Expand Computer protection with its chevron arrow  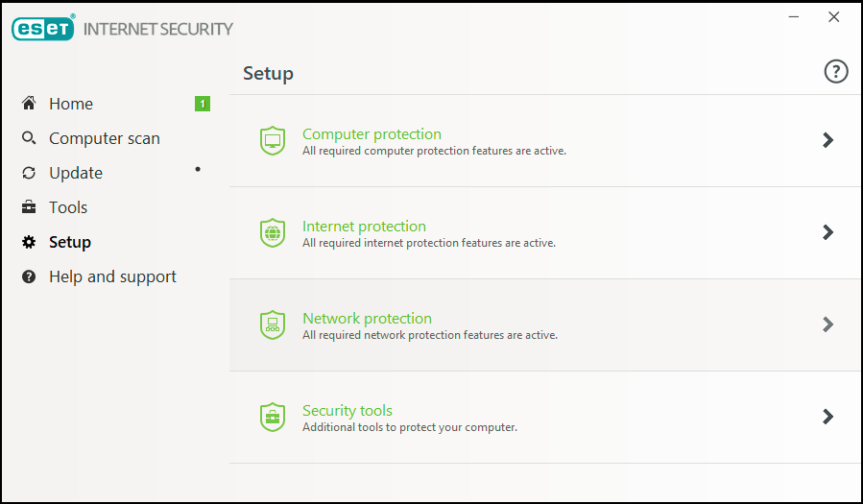pos(827,140)
